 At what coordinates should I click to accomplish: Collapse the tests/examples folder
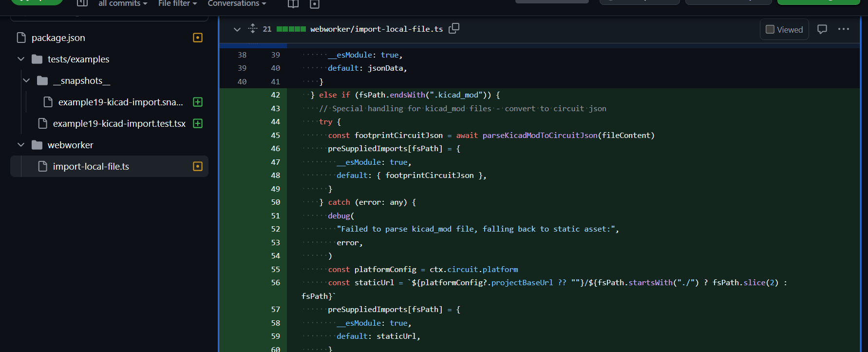pyautogui.click(x=21, y=59)
